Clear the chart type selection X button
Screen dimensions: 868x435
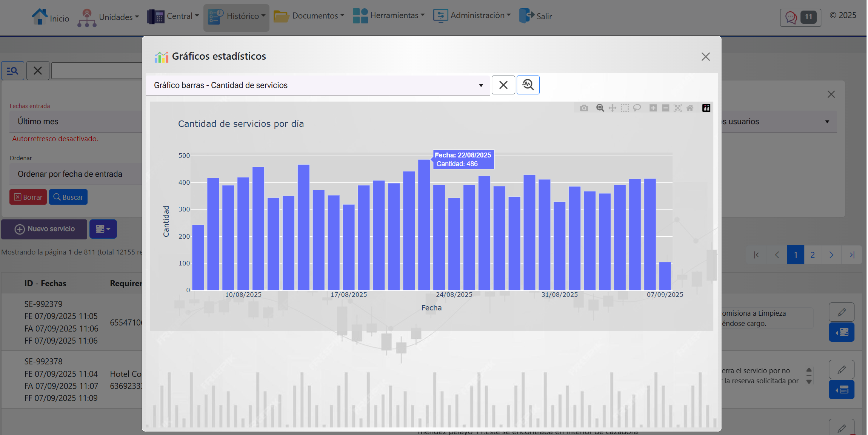pos(503,85)
